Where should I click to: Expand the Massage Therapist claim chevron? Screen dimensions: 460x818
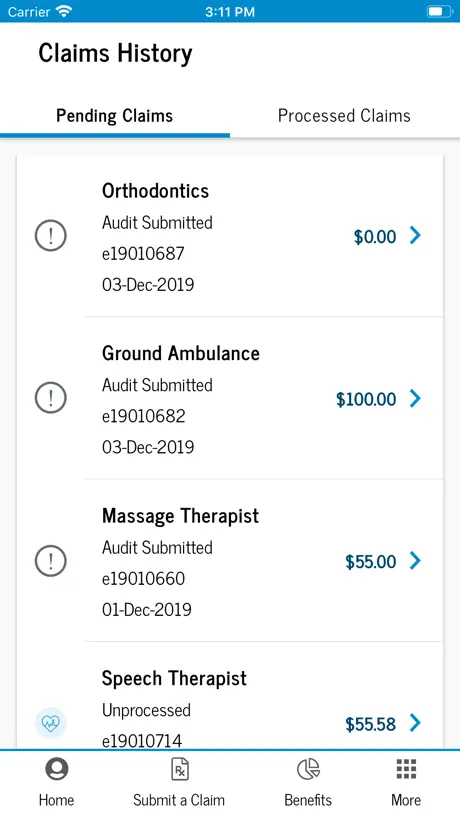[x=415, y=561]
